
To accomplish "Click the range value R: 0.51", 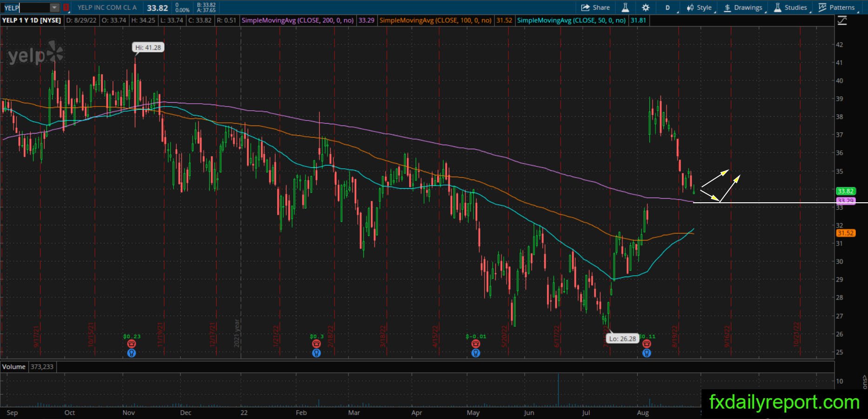I will tap(227, 20).
